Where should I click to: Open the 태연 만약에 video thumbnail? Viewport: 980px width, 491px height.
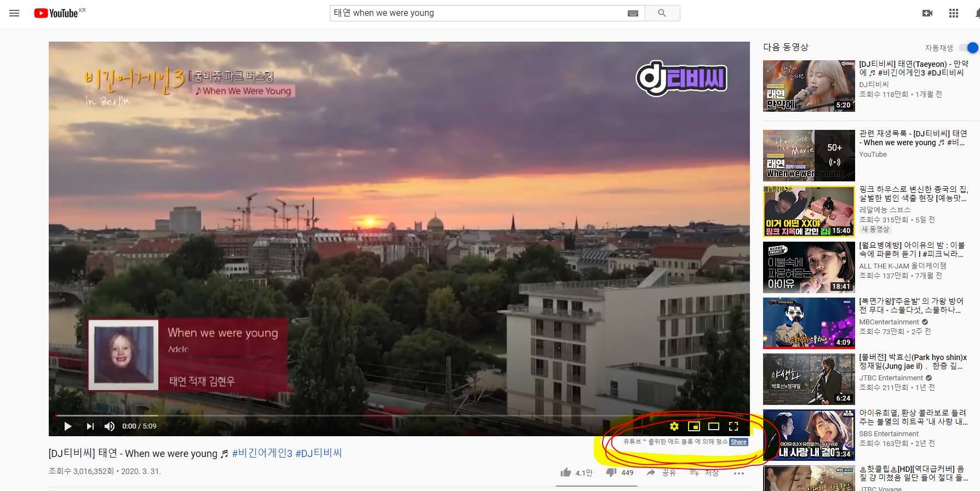[x=809, y=86]
